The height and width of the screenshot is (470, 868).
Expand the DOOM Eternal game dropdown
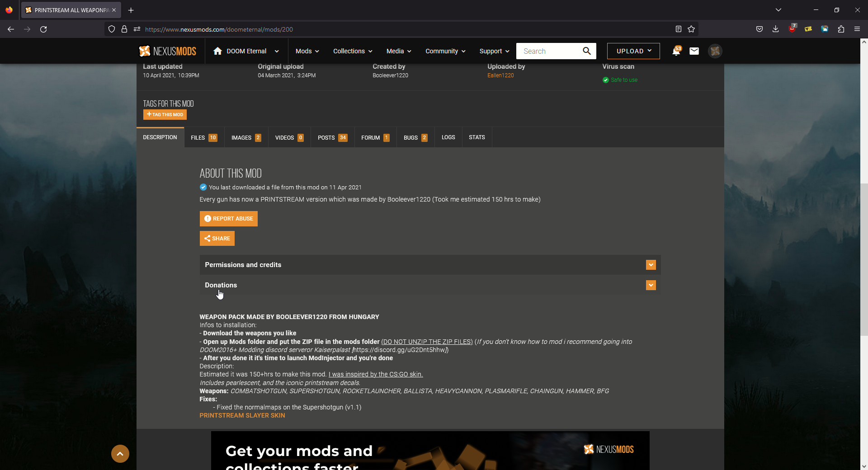277,52
